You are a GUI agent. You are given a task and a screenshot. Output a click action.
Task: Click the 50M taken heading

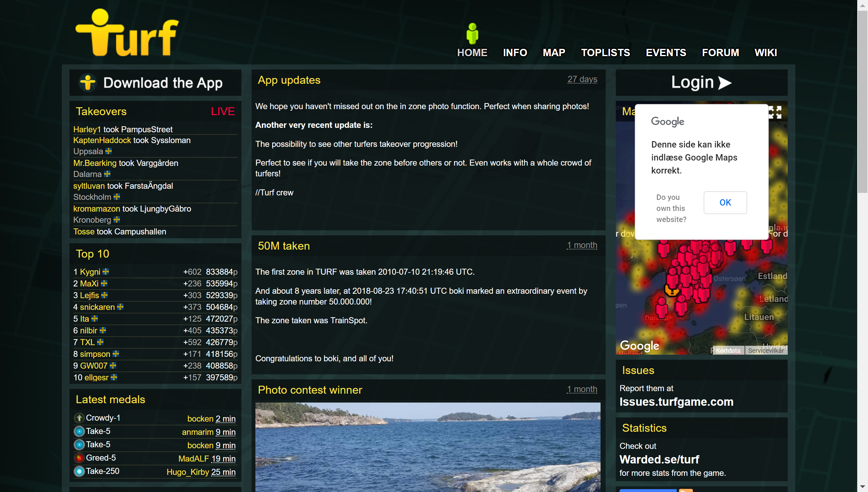[284, 246]
